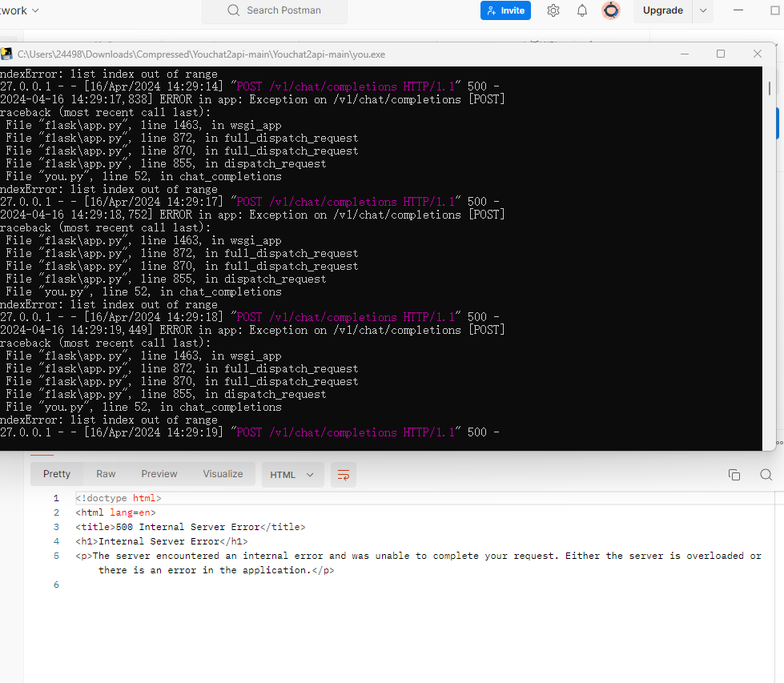Switch to the Preview response tab
784x683 pixels.
(x=159, y=474)
